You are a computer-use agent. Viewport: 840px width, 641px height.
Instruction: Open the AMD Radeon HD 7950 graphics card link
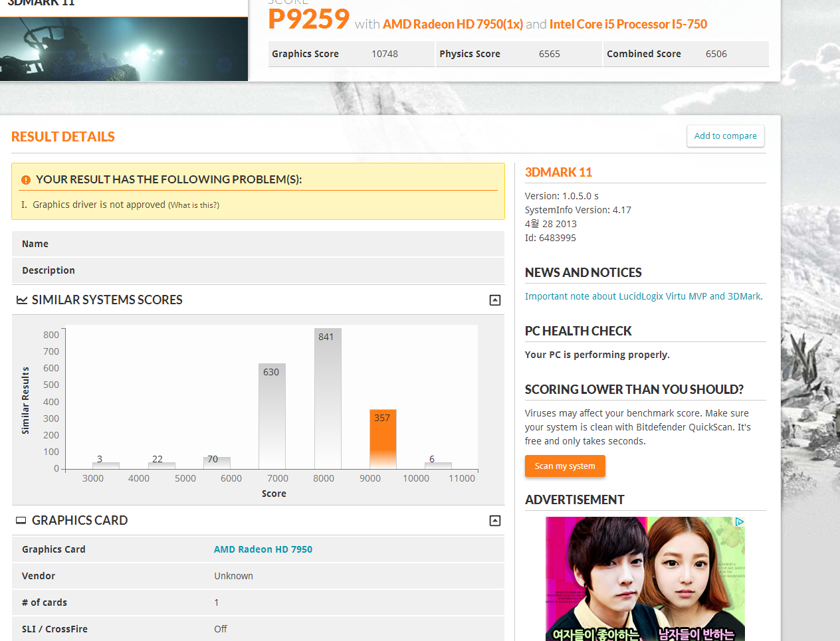pyautogui.click(x=263, y=549)
